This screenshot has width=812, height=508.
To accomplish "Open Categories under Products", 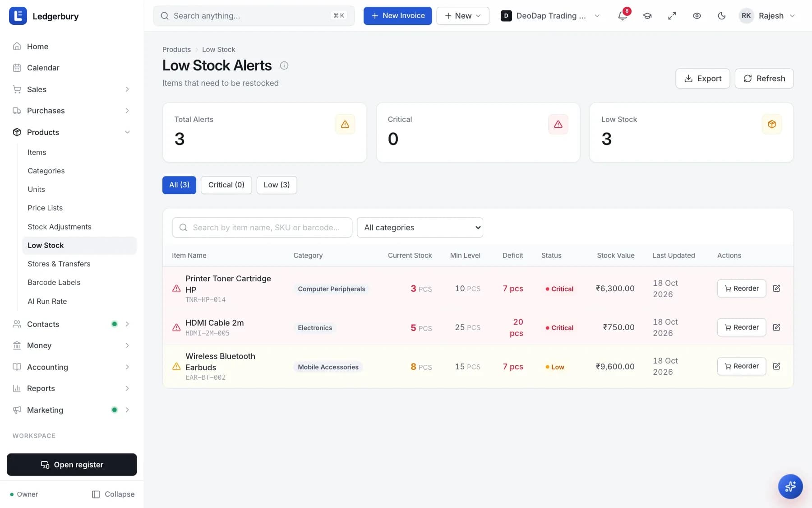I will [x=79, y=171].
